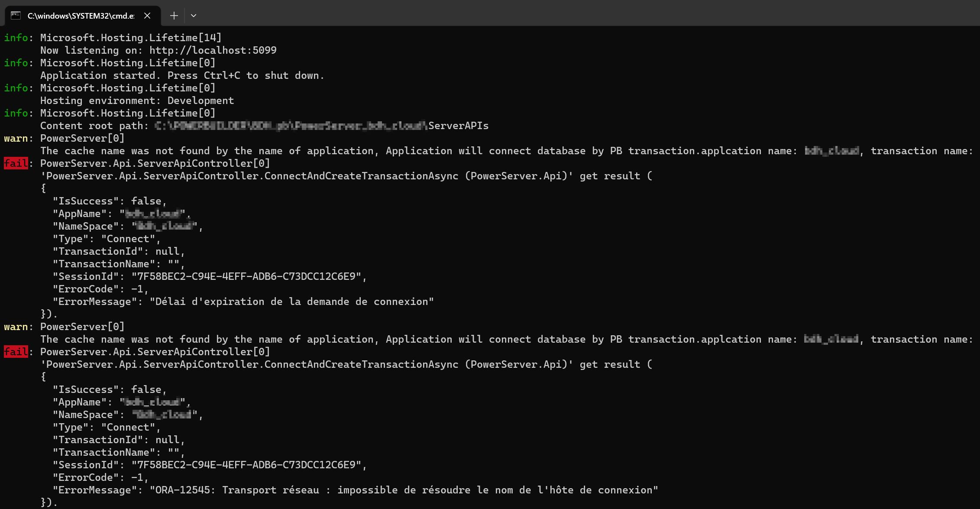Open the http://localhost:5099 link
980x509 pixels.
click(213, 50)
